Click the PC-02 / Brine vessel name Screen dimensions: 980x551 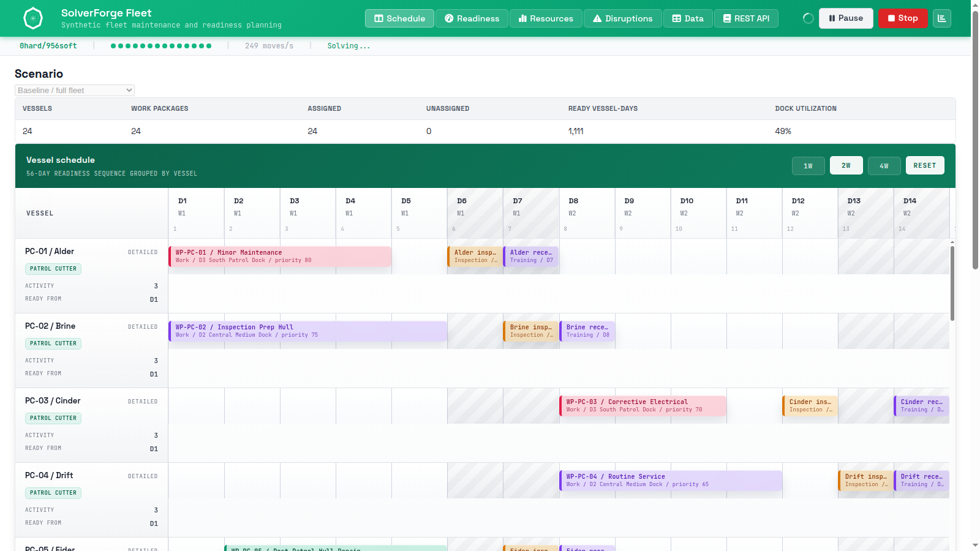(x=50, y=326)
